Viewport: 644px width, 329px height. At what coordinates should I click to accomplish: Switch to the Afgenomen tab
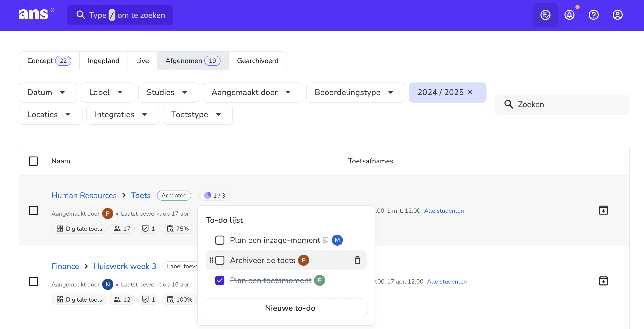[x=193, y=61]
